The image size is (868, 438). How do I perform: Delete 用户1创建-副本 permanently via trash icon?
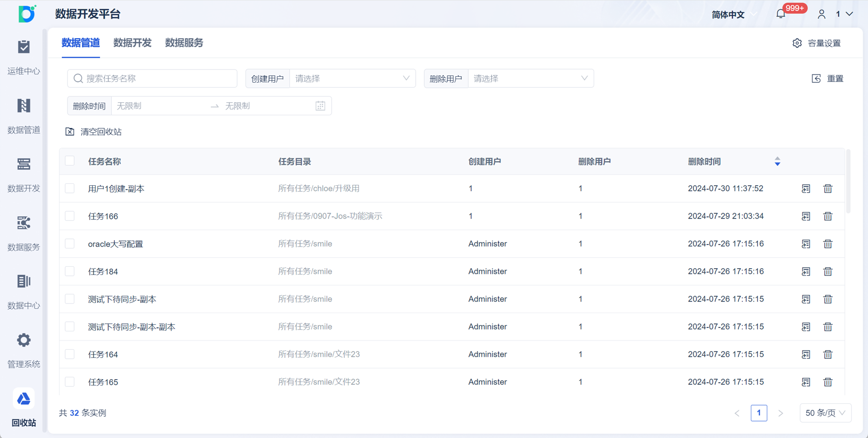pyautogui.click(x=828, y=189)
